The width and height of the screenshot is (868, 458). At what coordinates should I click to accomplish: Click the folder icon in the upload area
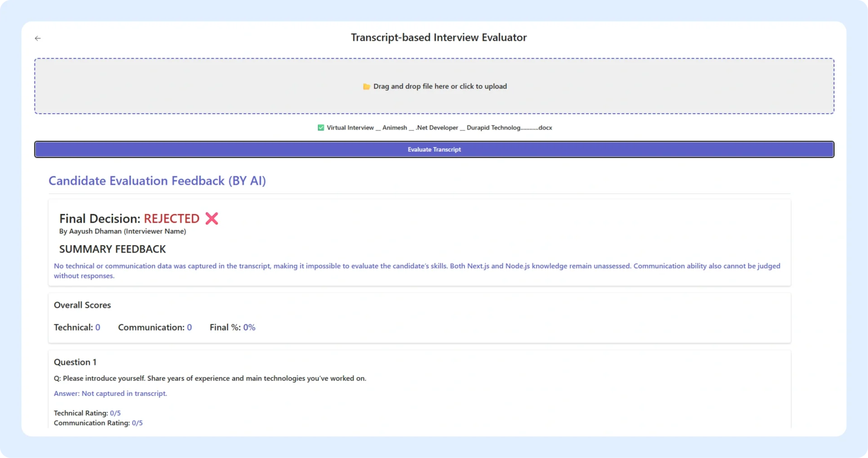[x=367, y=86]
